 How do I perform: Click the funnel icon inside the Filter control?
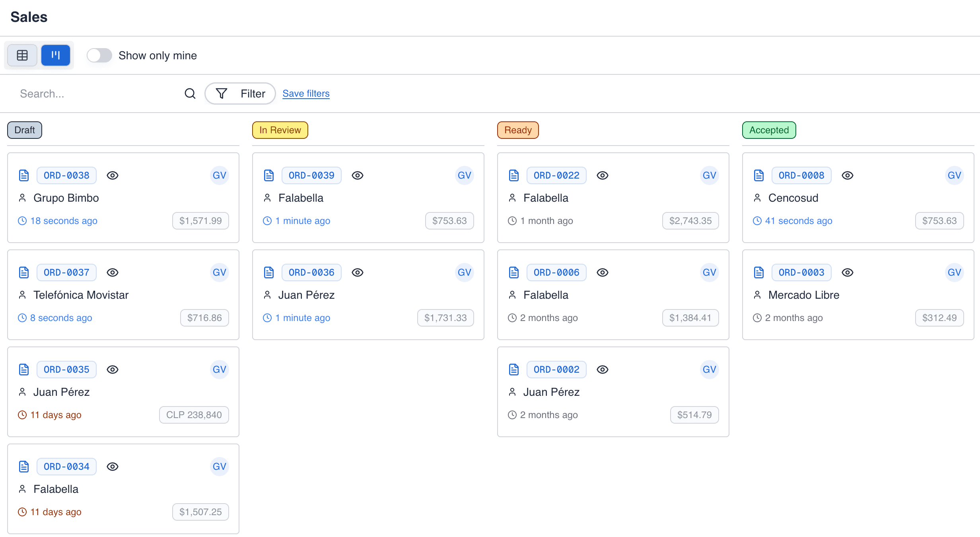click(x=222, y=93)
